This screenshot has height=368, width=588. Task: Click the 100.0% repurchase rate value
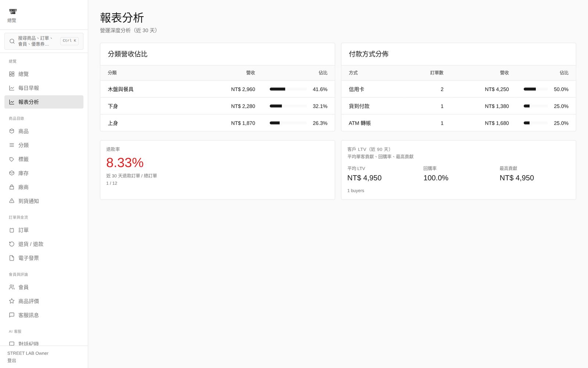pos(436,178)
